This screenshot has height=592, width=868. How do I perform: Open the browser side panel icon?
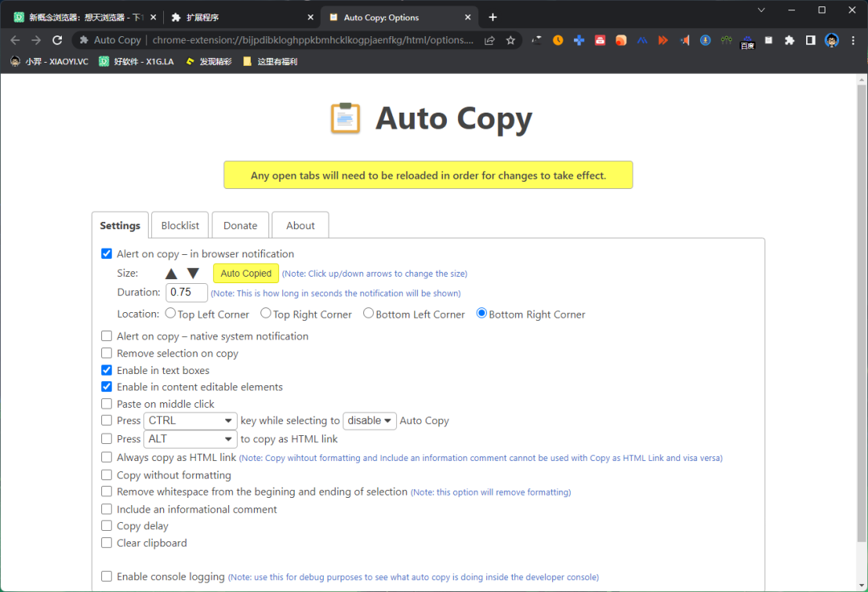point(810,40)
